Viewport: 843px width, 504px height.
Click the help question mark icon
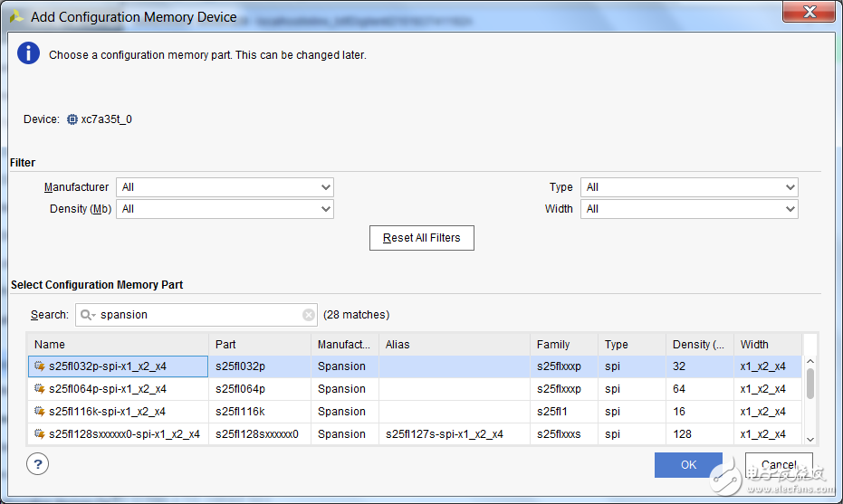tap(38, 464)
